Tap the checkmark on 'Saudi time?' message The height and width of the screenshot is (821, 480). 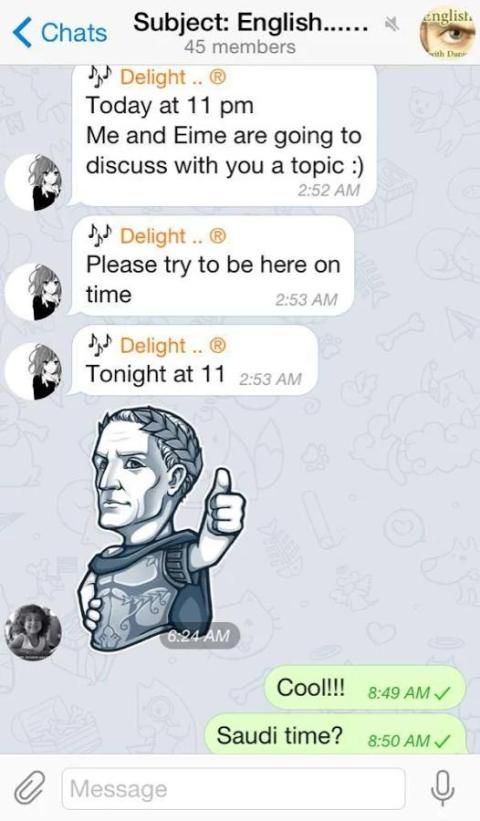coord(443,740)
